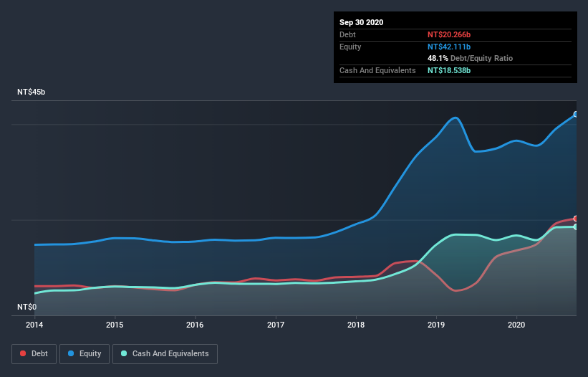The image size is (588, 377).
Task: Select the blue Equity endpoint marker on chart
Action: click(x=576, y=114)
